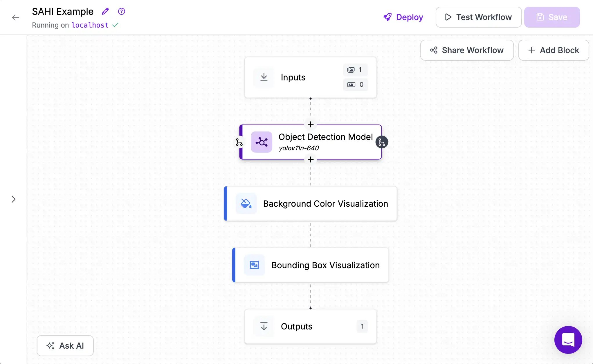Click the Bounding Box Visualization icon
This screenshot has height=364, width=593.
(254, 265)
